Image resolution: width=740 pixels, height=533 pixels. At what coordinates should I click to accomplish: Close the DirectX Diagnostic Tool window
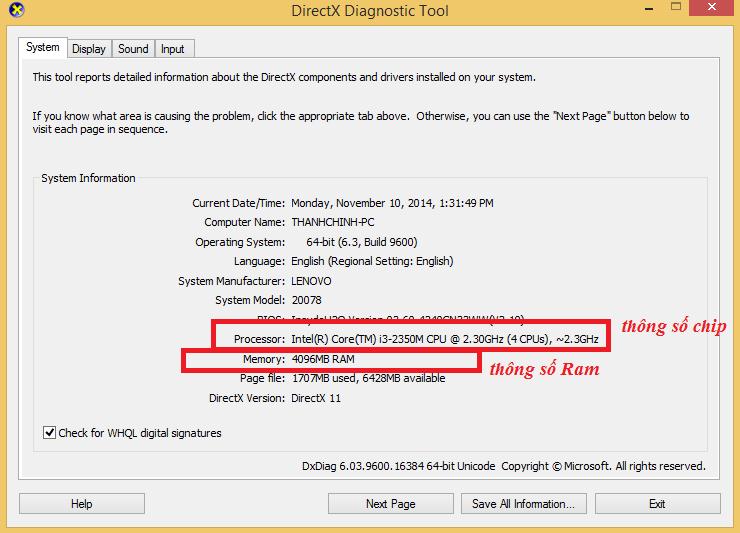click(713, 8)
